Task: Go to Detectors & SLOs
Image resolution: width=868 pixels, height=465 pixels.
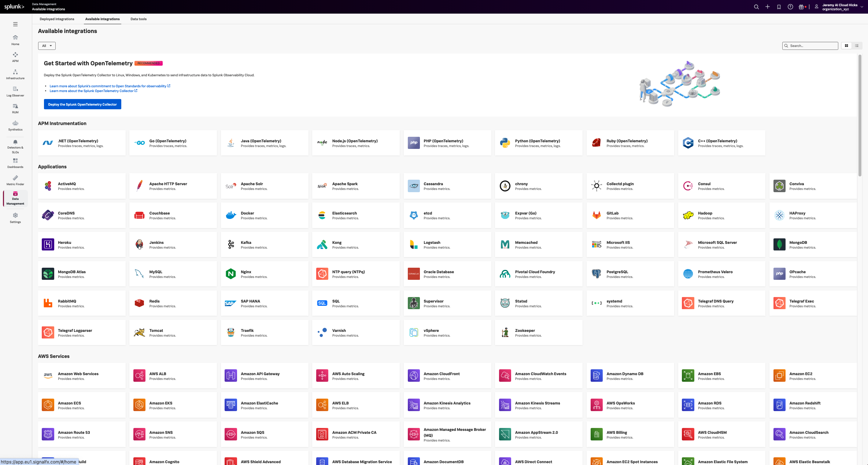Action: 15,145
